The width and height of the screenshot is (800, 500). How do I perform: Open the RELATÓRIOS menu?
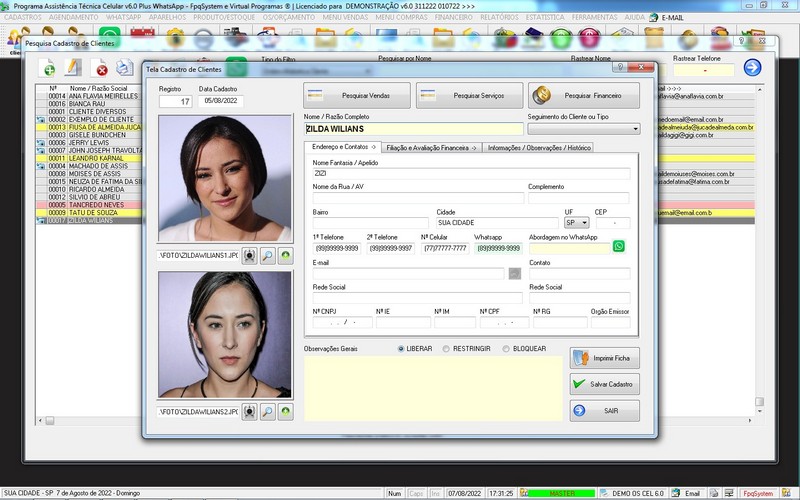[499, 17]
